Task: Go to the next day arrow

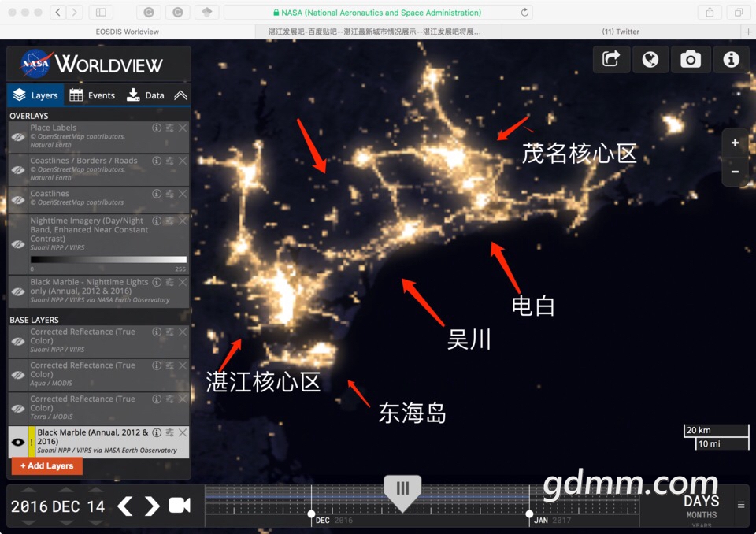Action: (x=152, y=506)
